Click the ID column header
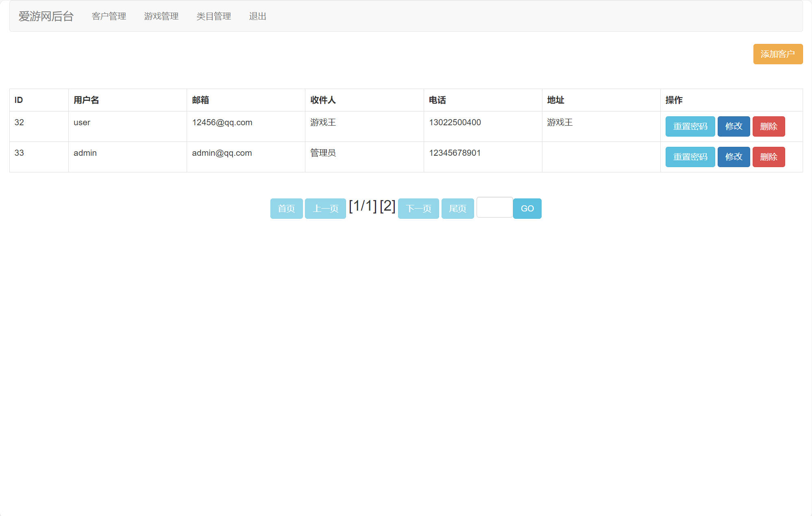Image resolution: width=812 pixels, height=516 pixels. (x=18, y=100)
